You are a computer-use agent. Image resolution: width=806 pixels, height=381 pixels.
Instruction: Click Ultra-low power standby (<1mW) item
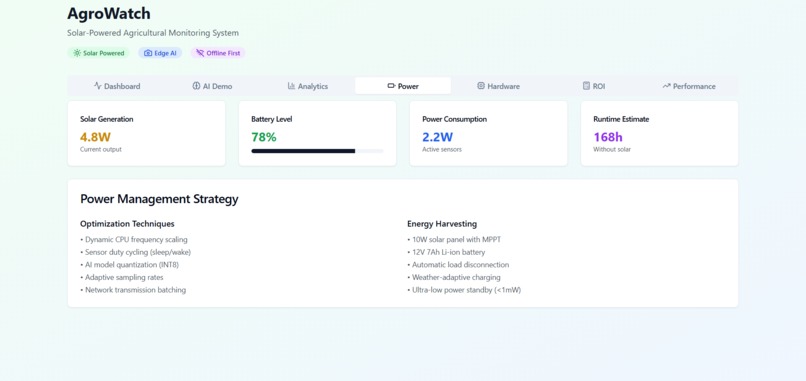tap(464, 290)
